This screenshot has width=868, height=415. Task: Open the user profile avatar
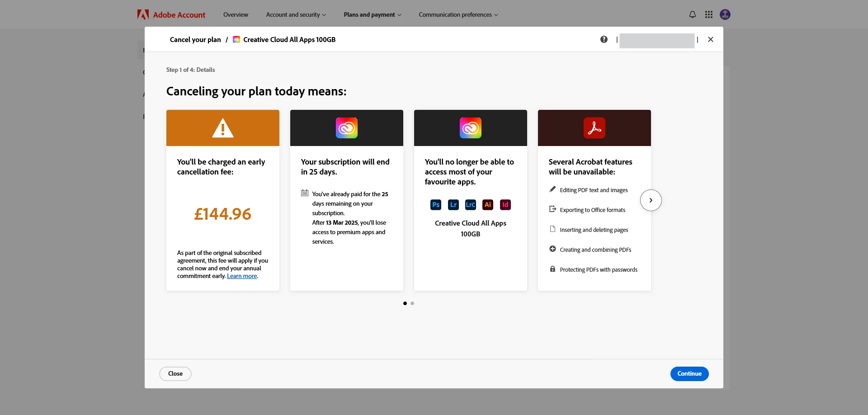click(x=725, y=14)
